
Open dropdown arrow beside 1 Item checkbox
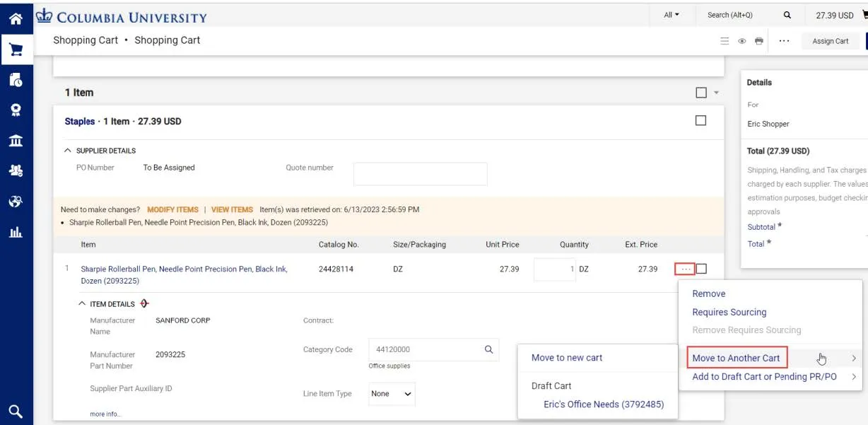(x=716, y=93)
